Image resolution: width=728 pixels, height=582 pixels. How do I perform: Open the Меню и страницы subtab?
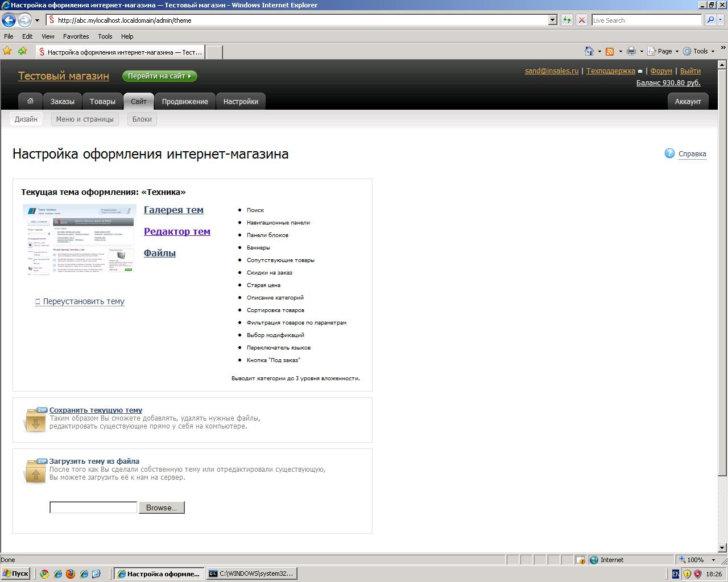coord(85,119)
